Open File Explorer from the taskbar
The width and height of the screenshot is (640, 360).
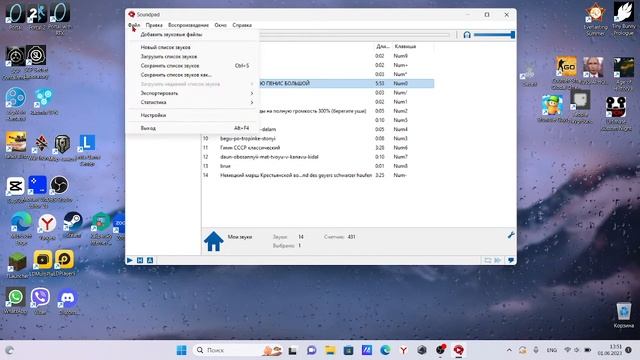(x=330, y=350)
